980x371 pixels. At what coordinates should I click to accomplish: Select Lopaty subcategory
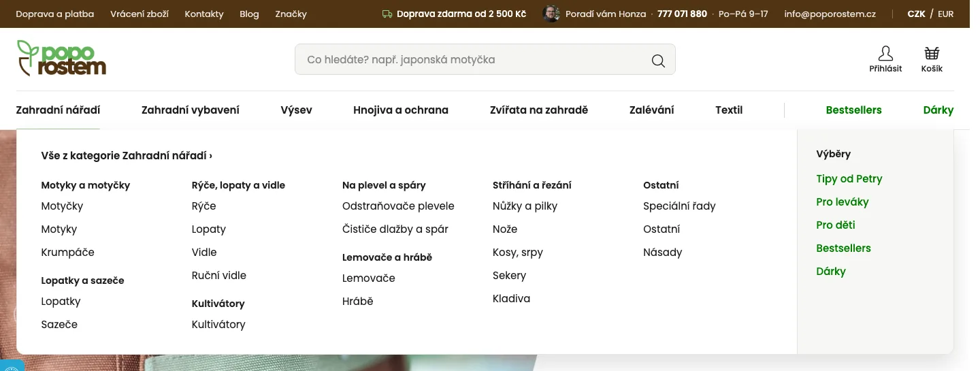coord(208,229)
